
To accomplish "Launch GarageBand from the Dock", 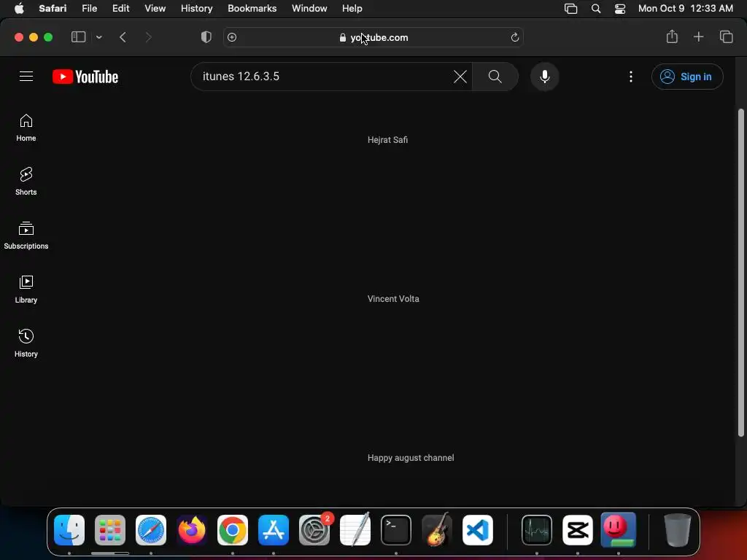I will coord(437,530).
